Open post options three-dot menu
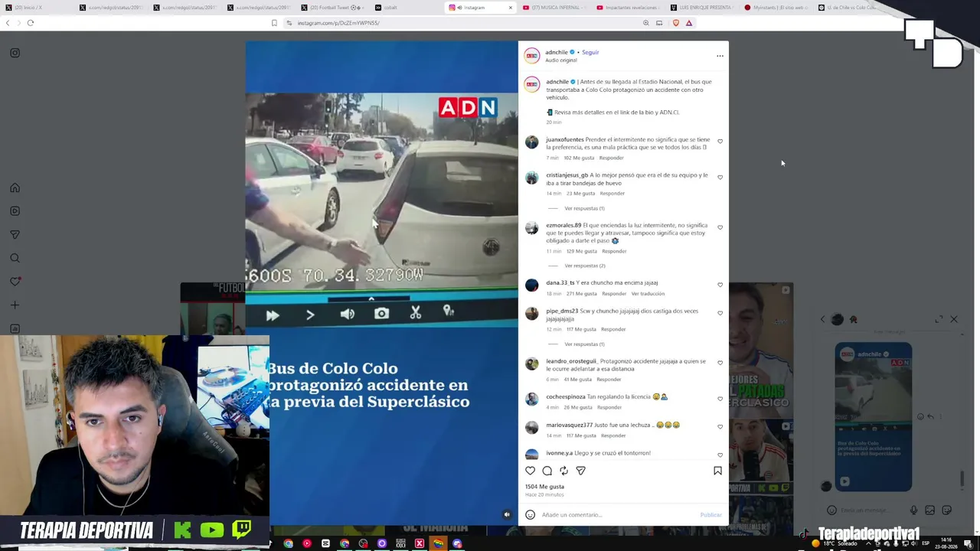This screenshot has width=980, height=551. point(720,56)
